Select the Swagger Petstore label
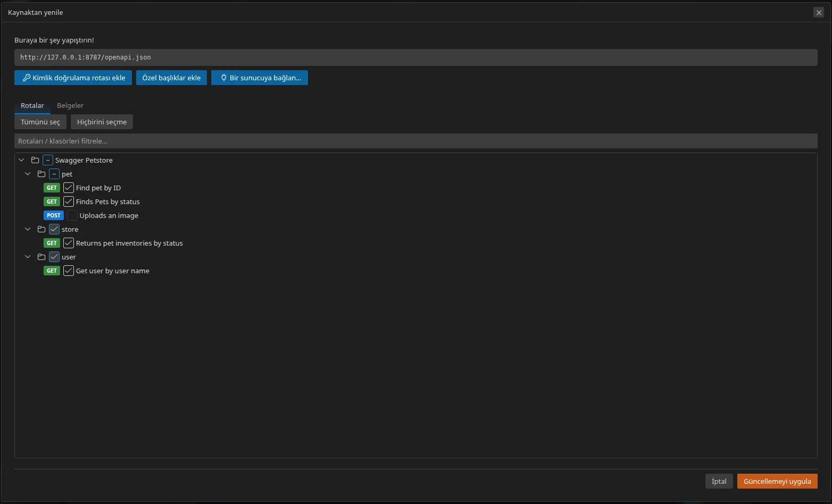This screenshot has width=832, height=504. click(84, 160)
